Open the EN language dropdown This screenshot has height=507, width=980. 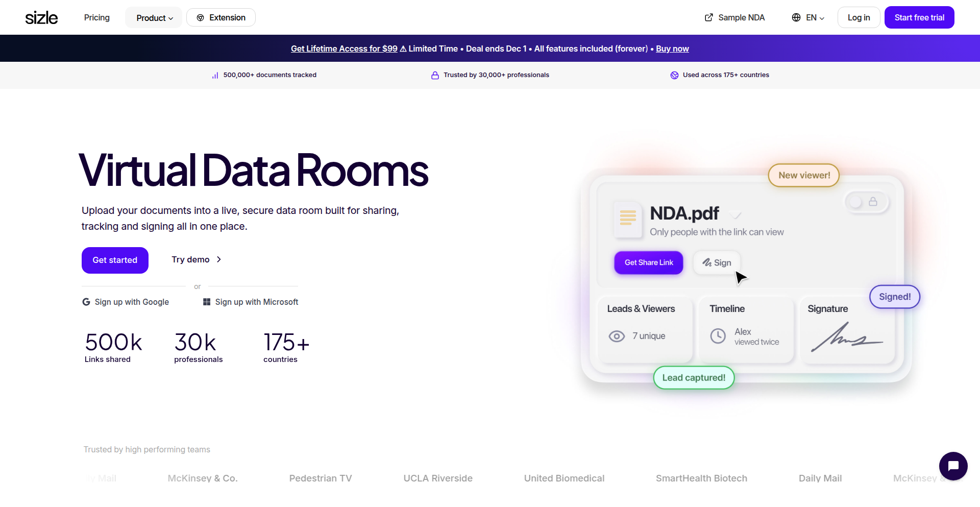point(815,17)
